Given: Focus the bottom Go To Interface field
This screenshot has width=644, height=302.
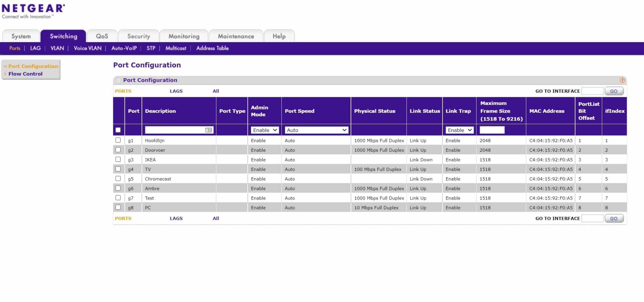Looking at the screenshot, I should (592, 218).
